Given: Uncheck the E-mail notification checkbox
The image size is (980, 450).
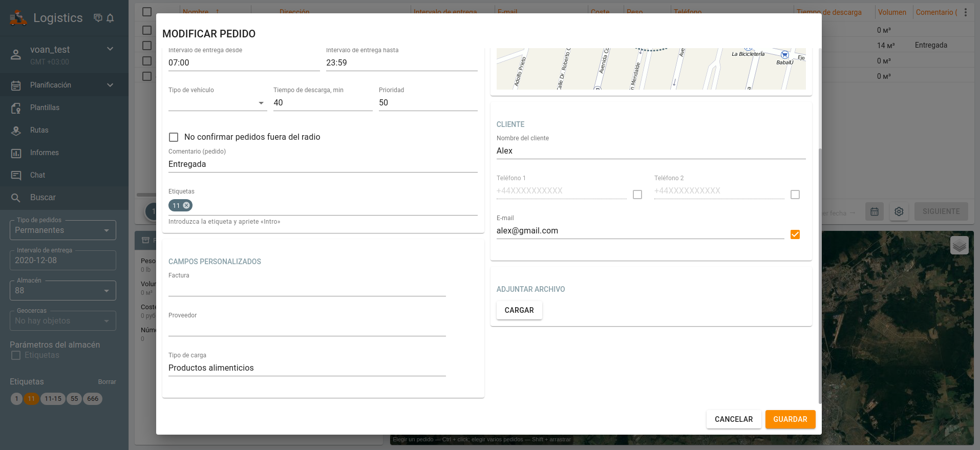Looking at the screenshot, I should tap(795, 234).
